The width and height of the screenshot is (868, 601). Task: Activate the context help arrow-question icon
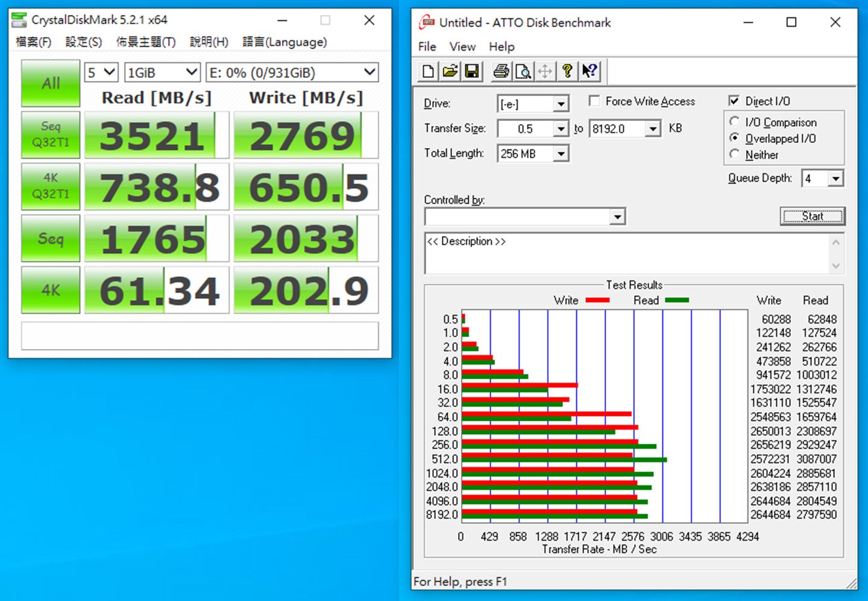click(x=590, y=71)
